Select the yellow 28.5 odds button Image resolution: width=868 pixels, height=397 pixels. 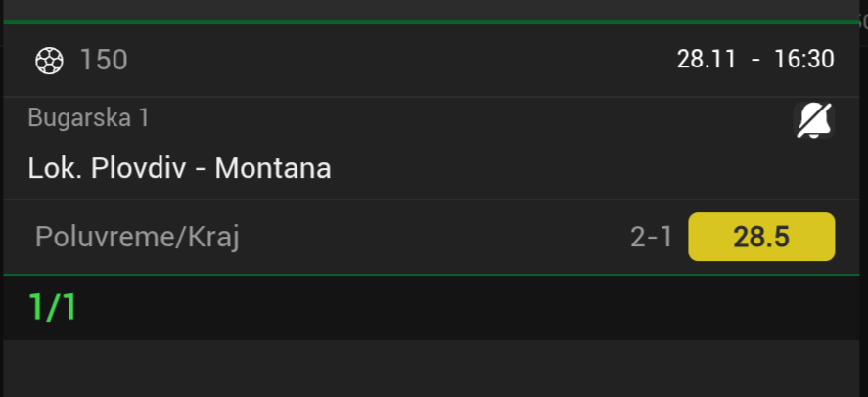761,237
